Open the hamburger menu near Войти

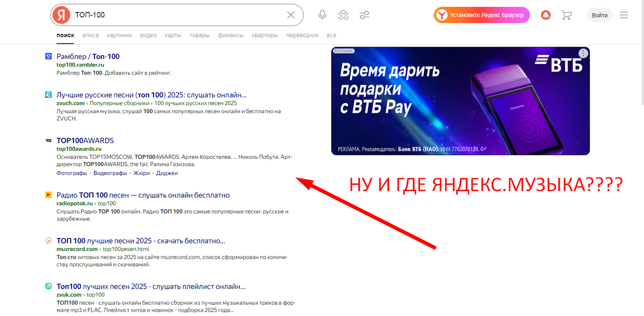click(x=624, y=14)
